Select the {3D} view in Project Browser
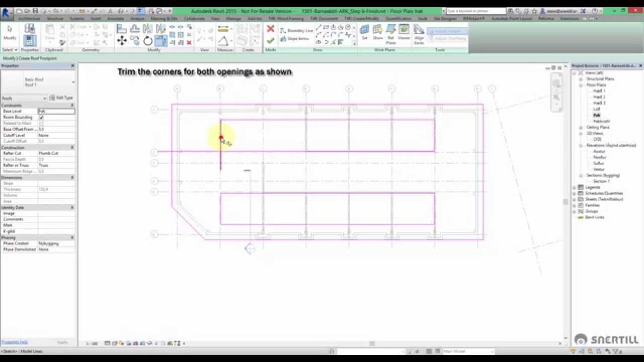The width and height of the screenshot is (644, 362). [x=597, y=139]
